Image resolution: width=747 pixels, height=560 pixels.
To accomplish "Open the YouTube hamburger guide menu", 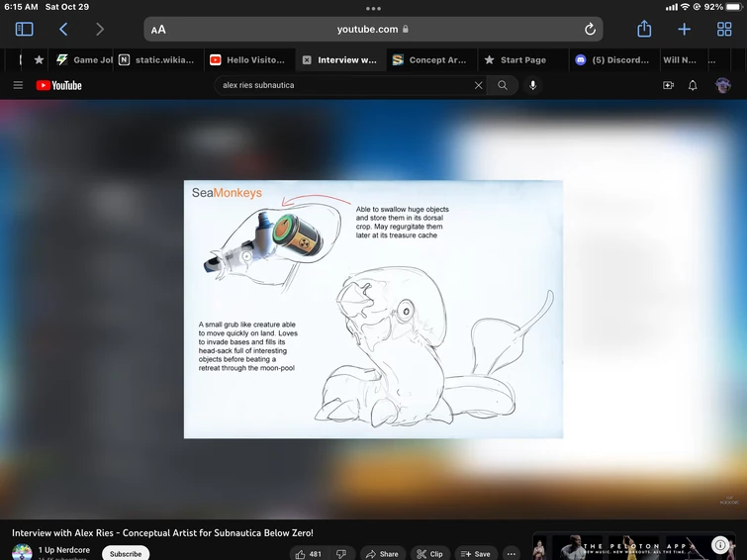I will coord(18,85).
